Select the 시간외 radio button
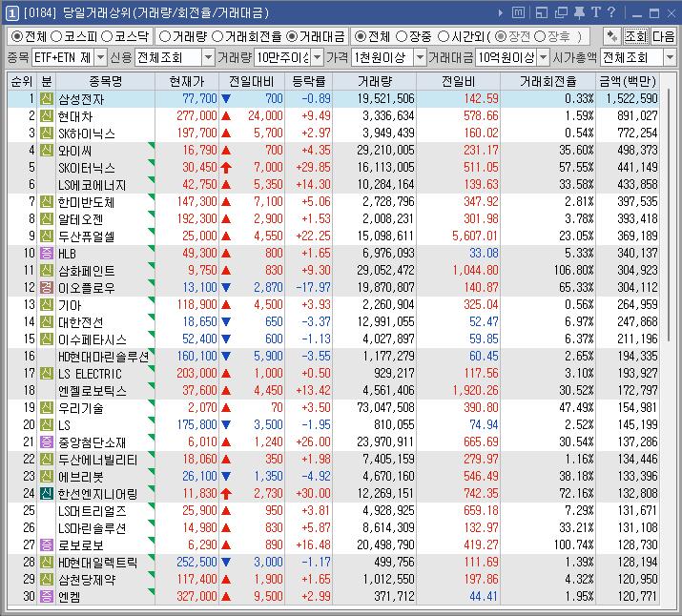The height and width of the screenshot is (616, 682). pyautogui.click(x=444, y=36)
